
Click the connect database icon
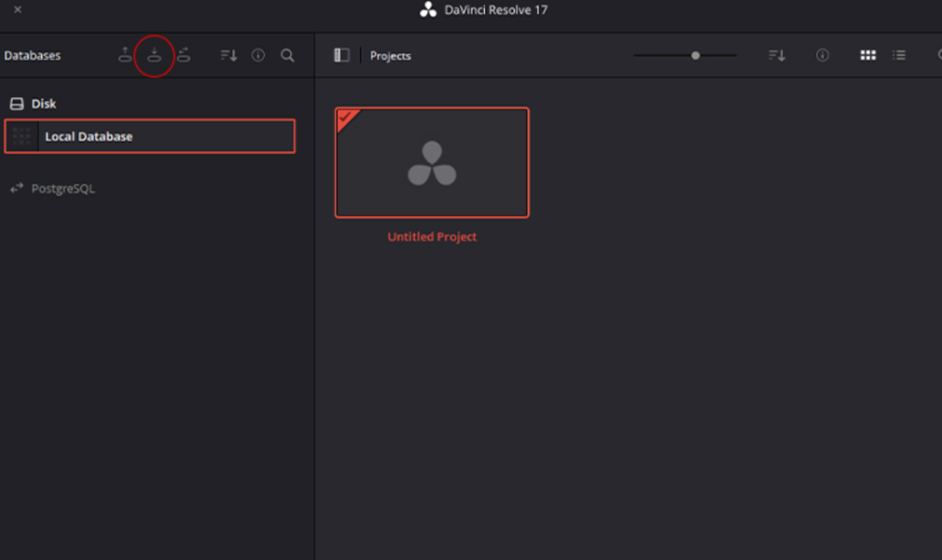(184, 54)
